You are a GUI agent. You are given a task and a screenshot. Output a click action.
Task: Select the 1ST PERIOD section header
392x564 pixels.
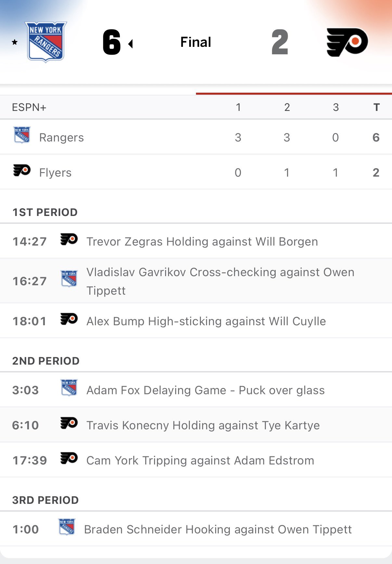45,212
